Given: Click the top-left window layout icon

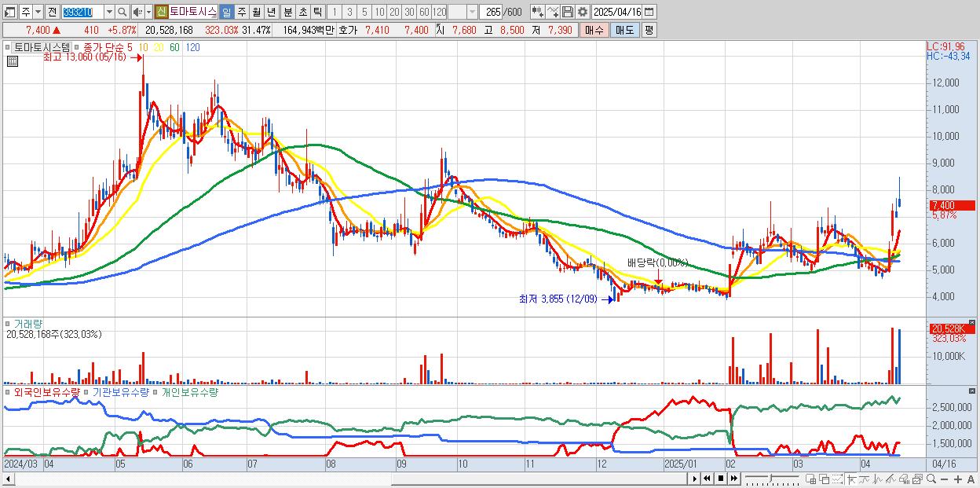Looking at the screenshot, I should [9, 12].
